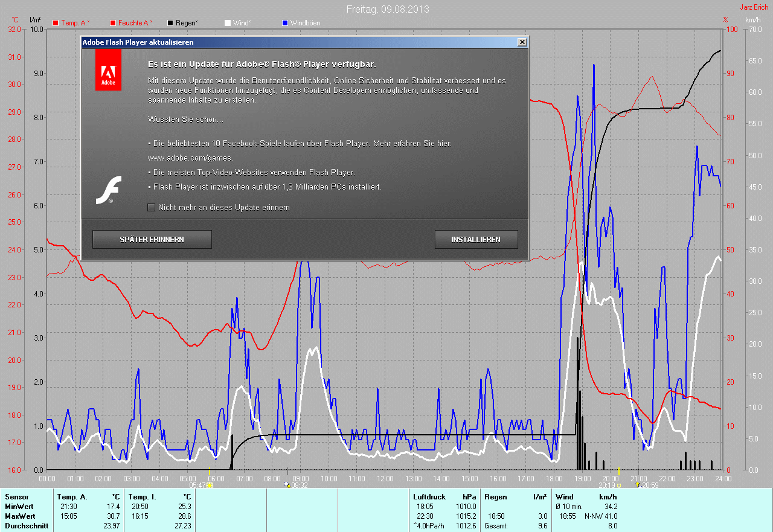Click the white Flash Player logo
Viewport: 773px width, 532px height.
click(x=109, y=190)
